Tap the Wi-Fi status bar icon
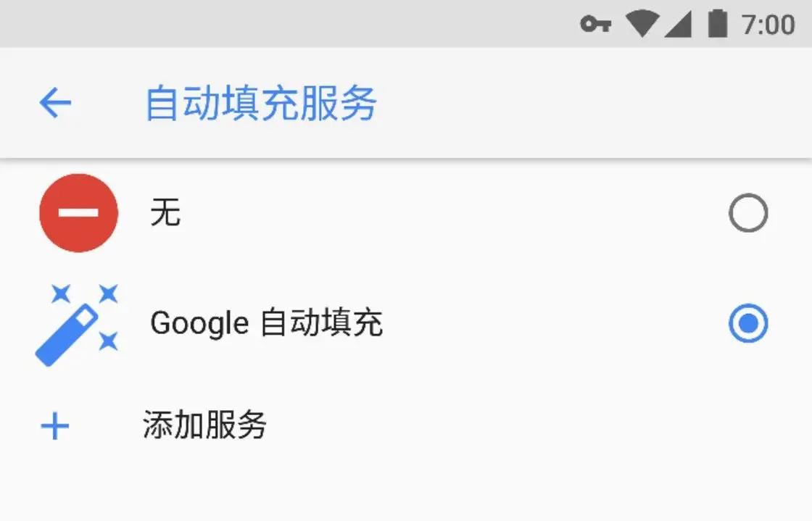Viewport: 812px width, 521px height. [642, 24]
